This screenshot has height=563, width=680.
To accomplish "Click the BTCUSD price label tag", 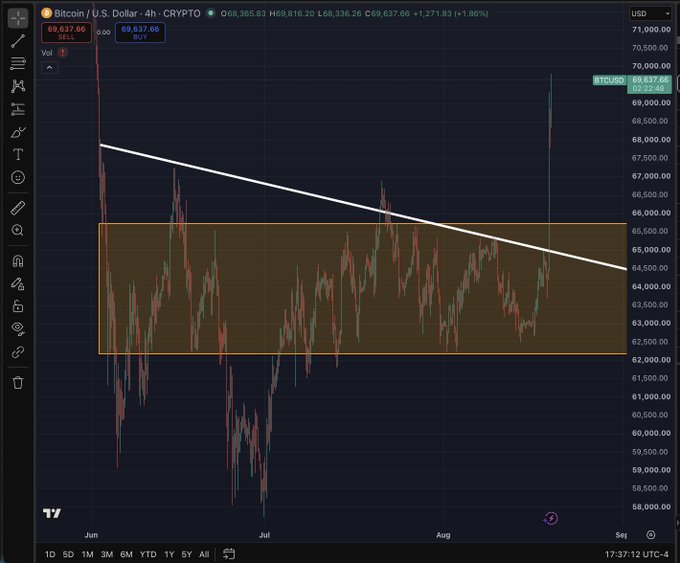I will coord(609,80).
